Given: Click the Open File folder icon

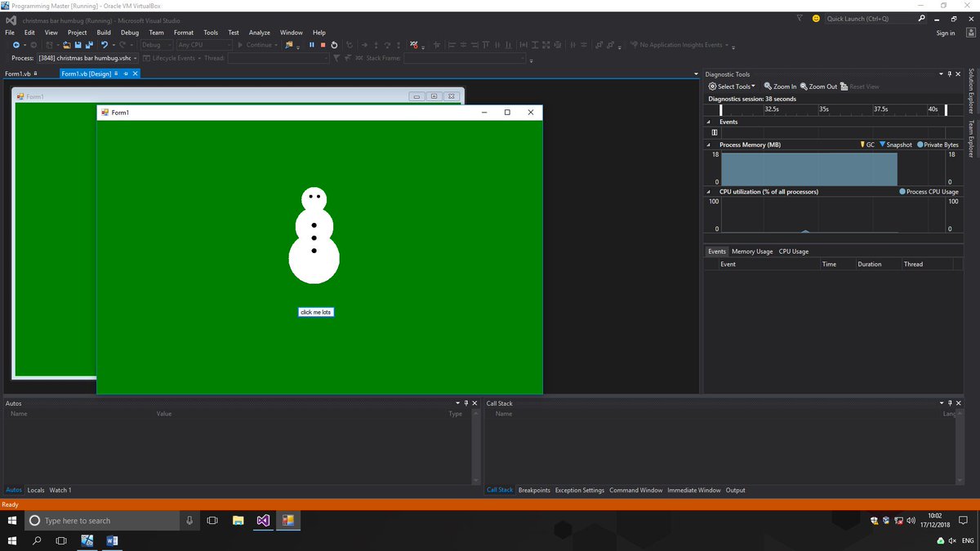Looking at the screenshot, I should point(66,45).
